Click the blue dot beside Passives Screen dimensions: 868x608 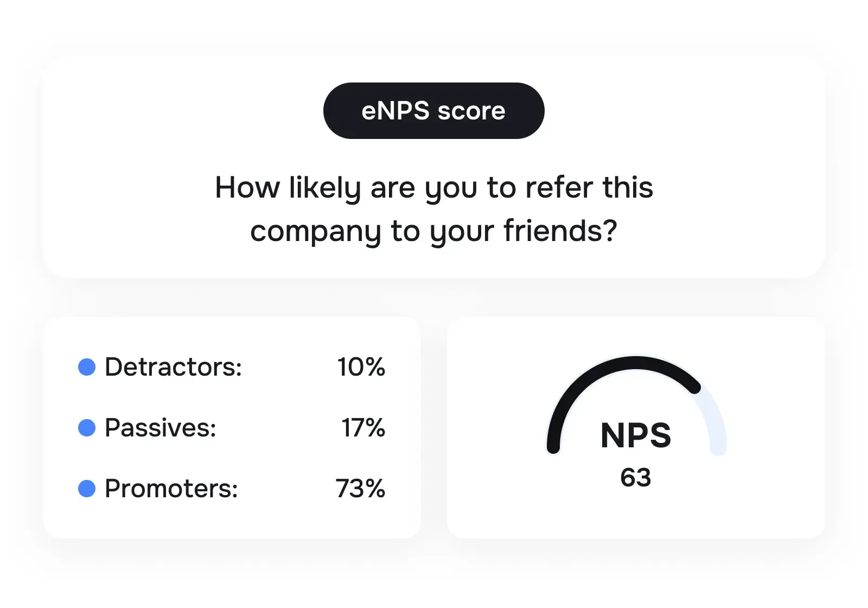(x=87, y=428)
